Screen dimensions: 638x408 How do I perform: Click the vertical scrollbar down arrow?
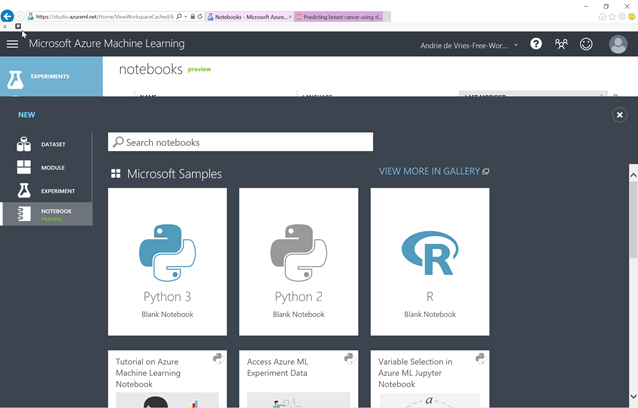pos(633,397)
